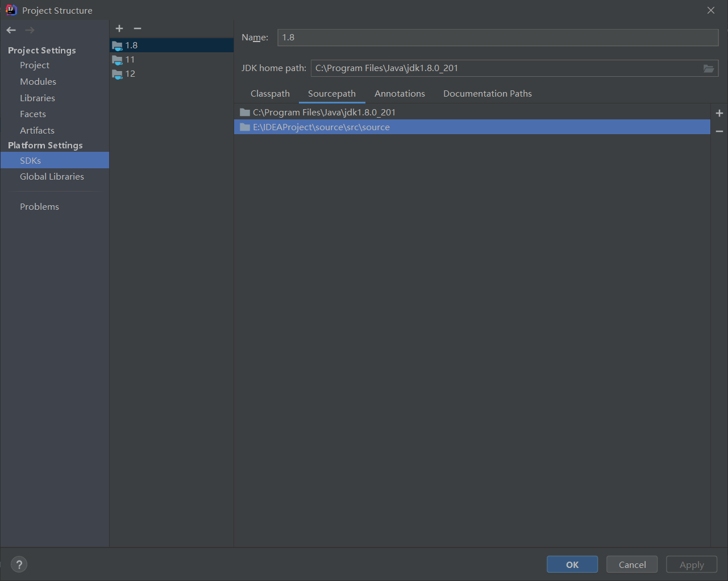
Task: Click the IntelliJ logo in title bar
Action: [11, 10]
